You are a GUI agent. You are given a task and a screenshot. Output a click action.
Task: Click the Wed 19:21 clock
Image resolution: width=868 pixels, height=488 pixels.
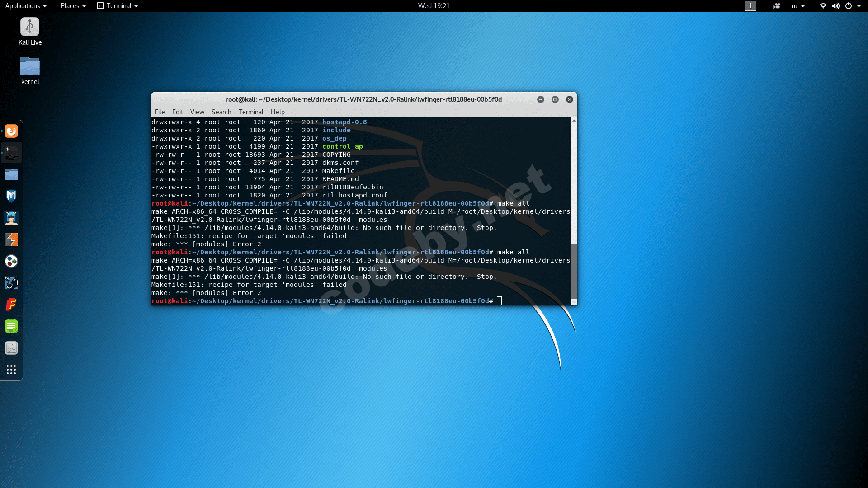pos(434,6)
